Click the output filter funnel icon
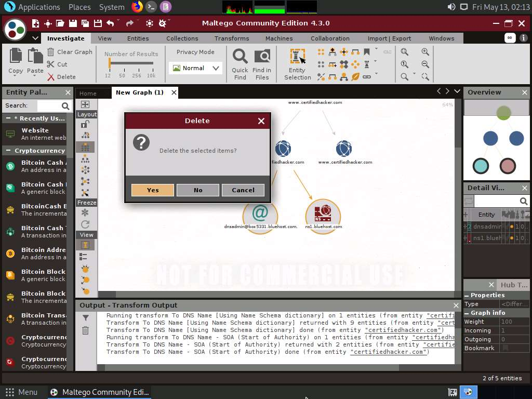 click(86, 317)
